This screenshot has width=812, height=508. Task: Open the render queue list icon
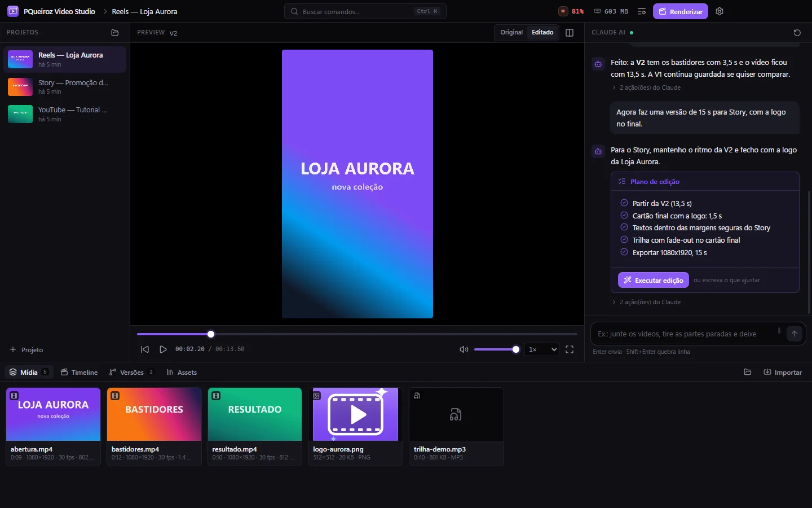click(x=642, y=11)
